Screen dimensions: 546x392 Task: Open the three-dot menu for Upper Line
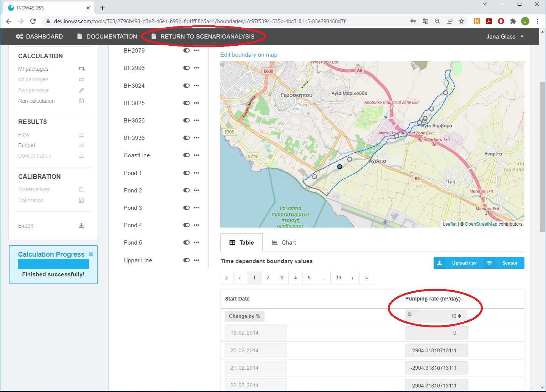(196, 260)
